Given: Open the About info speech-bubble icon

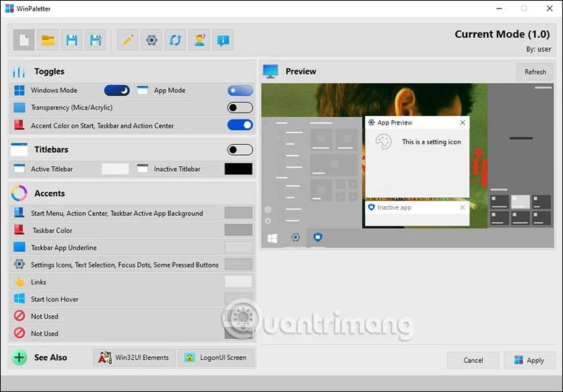Looking at the screenshot, I should coord(223,40).
